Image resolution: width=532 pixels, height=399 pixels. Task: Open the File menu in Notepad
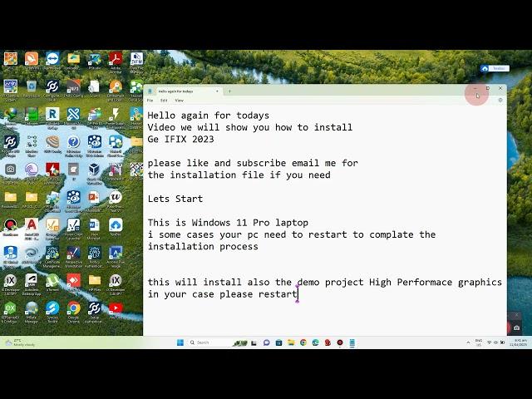point(150,101)
